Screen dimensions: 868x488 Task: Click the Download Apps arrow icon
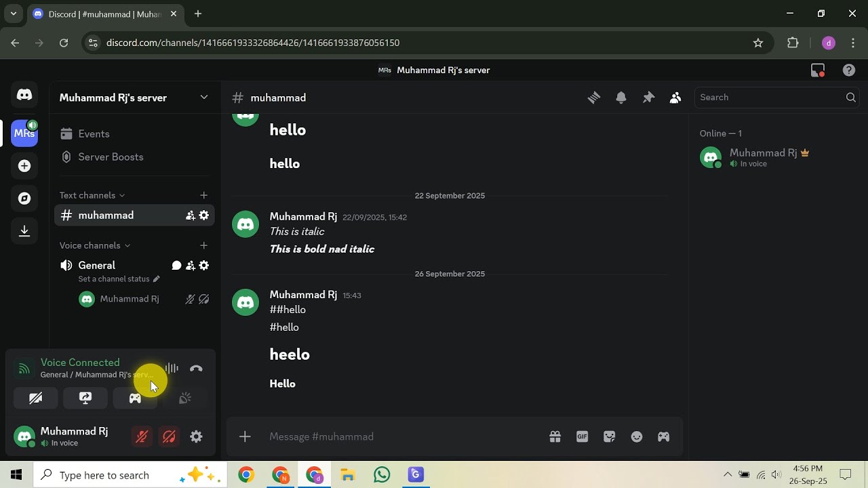(24, 231)
